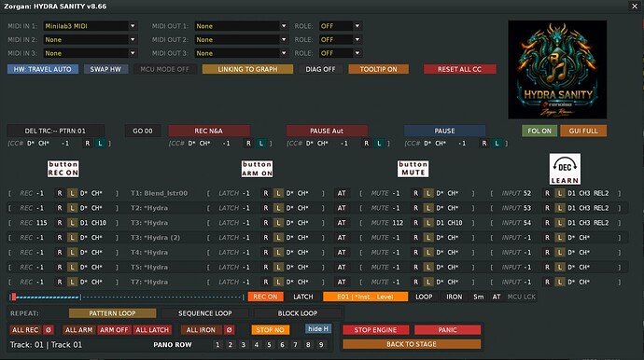Screen dimensions: 644x360
Task: Click the REC N&A button
Action: (x=209, y=131)
